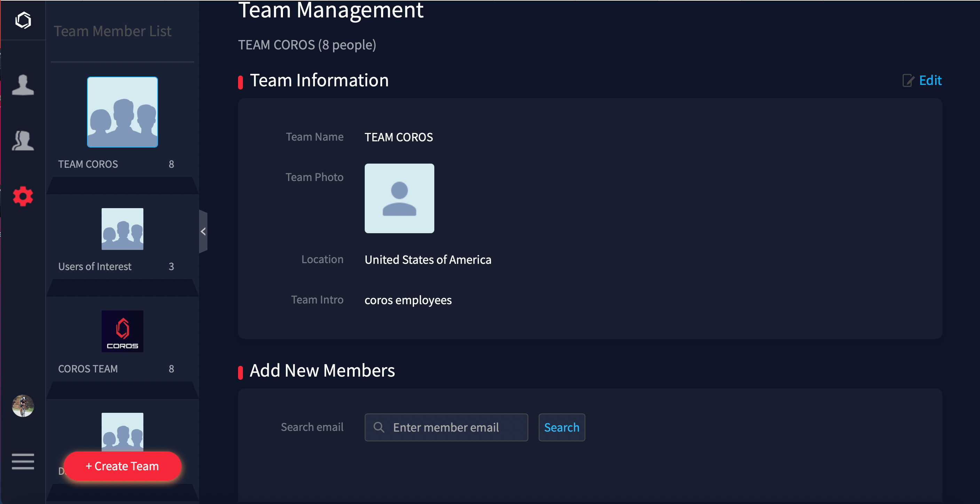Select the multi-user teams icon in sidebar

point(23,141)
